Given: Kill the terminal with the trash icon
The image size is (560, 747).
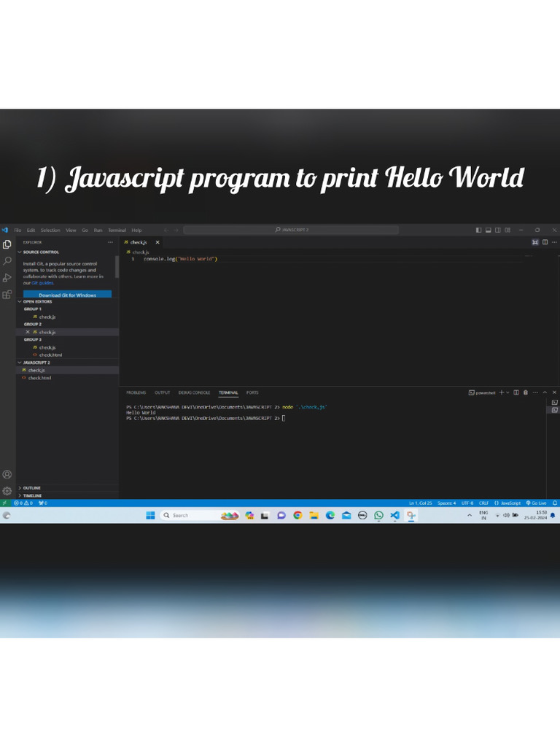Looking at the screenshot, I should click(x=526, y=392).
